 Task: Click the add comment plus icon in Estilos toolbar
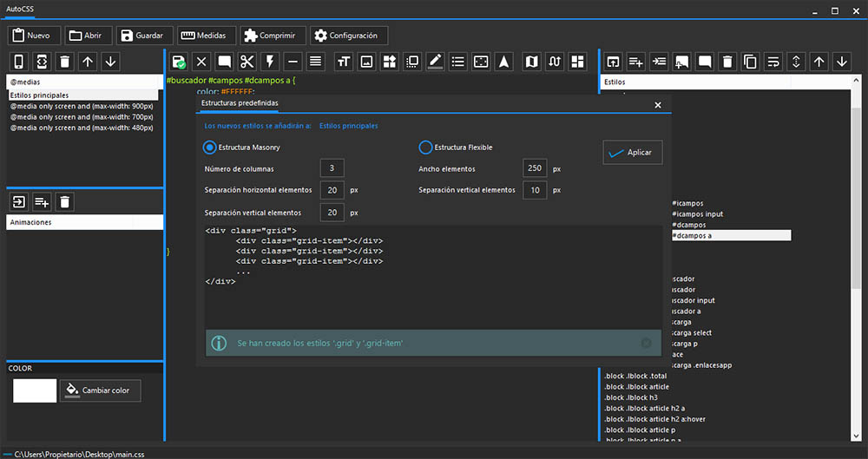click(x=681, y=62)
